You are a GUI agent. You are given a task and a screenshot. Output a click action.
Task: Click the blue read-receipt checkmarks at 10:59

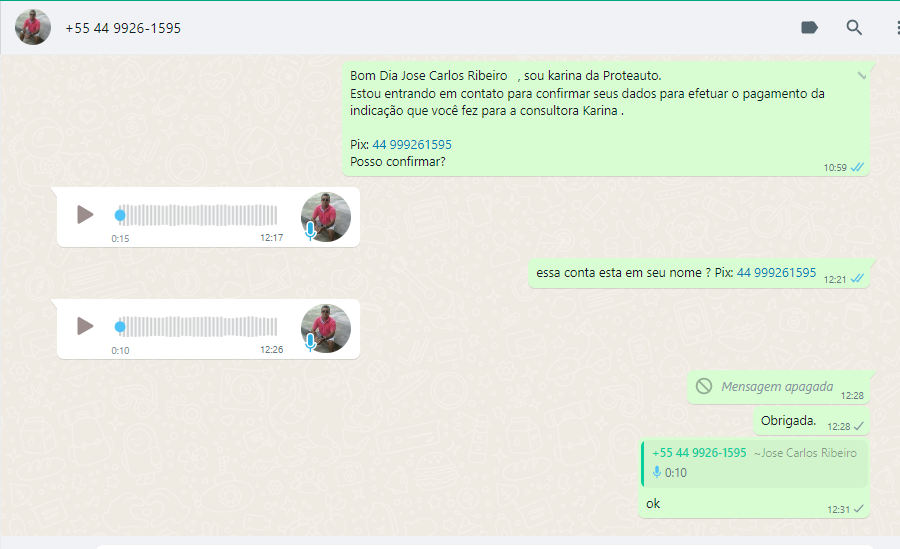(x=857, y=167)
